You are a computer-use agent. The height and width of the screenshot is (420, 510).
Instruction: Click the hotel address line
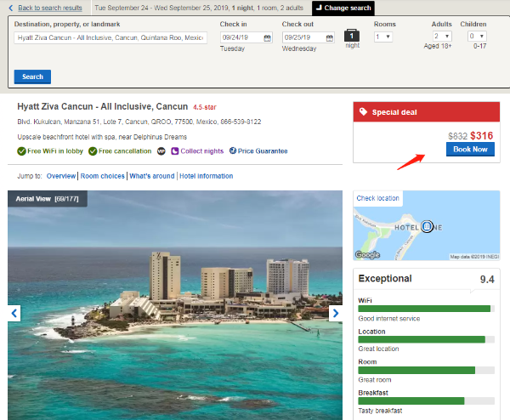coord(139,122)
